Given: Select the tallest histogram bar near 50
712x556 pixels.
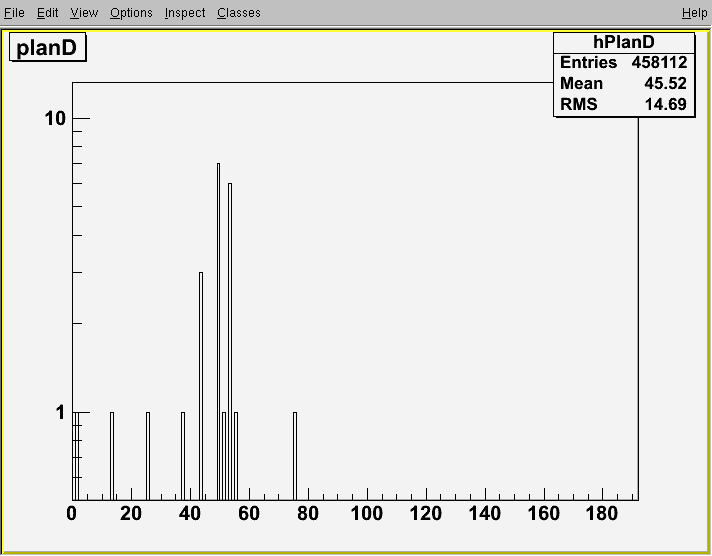Looking at the screenshot, I should coord(218,332).
